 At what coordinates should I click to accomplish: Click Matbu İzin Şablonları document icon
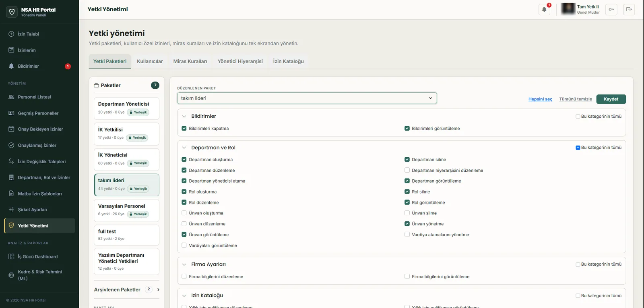click(x=11, y=194)
